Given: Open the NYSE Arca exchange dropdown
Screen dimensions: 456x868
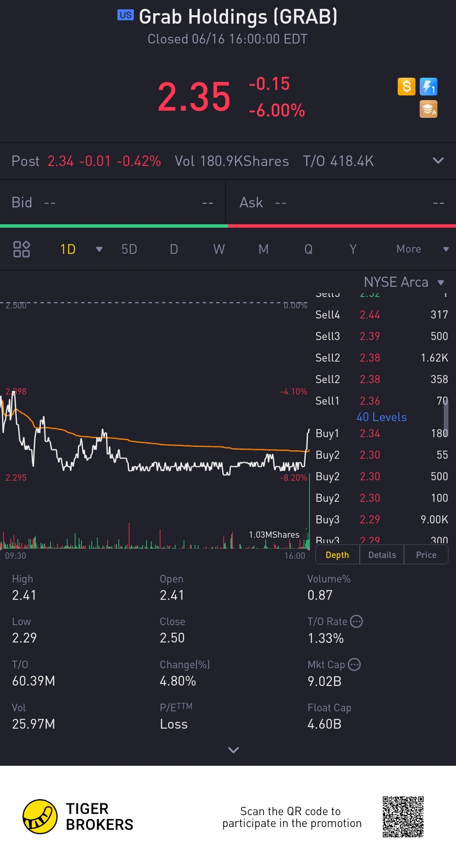Looking at the screenshot, I should [404, 282].
